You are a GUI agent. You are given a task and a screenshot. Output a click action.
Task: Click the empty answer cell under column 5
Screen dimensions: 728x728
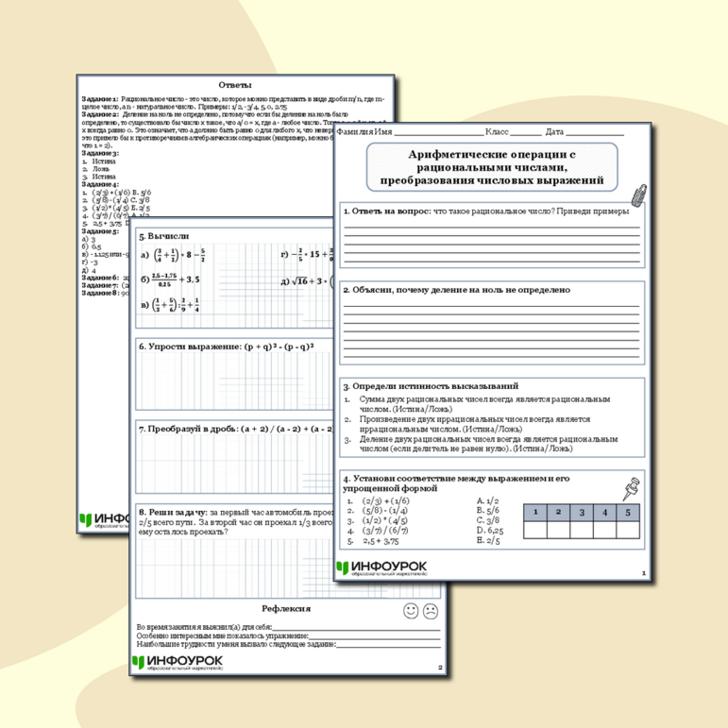[x=627, y=530]
